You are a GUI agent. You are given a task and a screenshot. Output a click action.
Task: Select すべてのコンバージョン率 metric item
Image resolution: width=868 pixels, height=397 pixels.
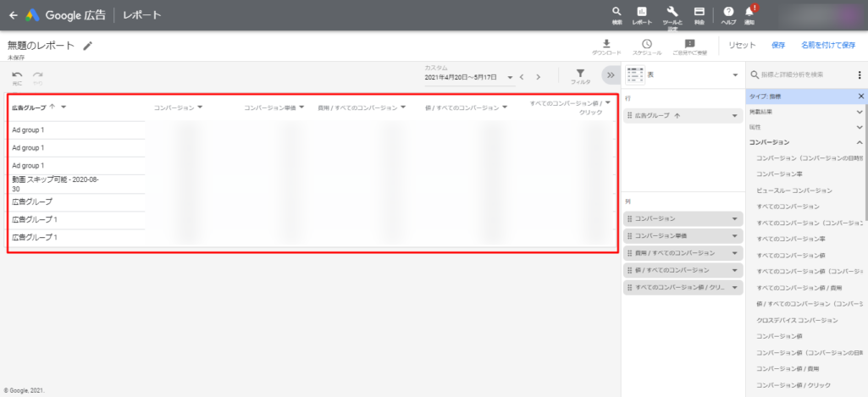tap(791, 239)
